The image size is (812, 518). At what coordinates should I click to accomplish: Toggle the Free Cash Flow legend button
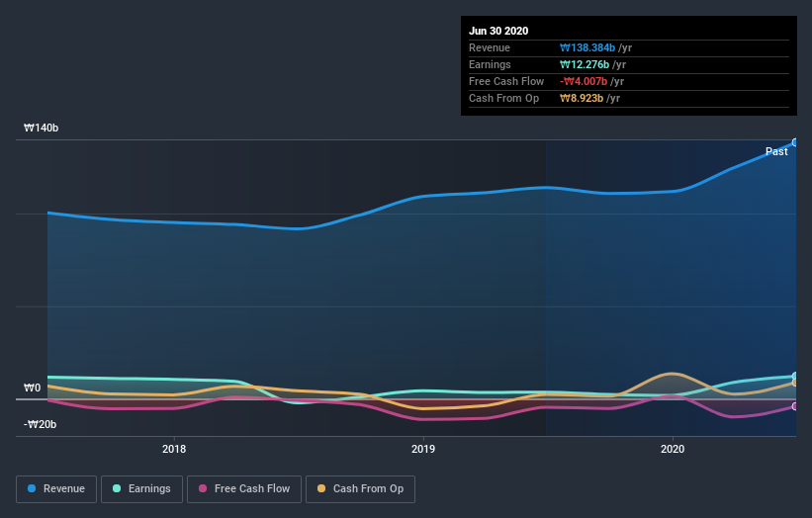tap(244, 489)
